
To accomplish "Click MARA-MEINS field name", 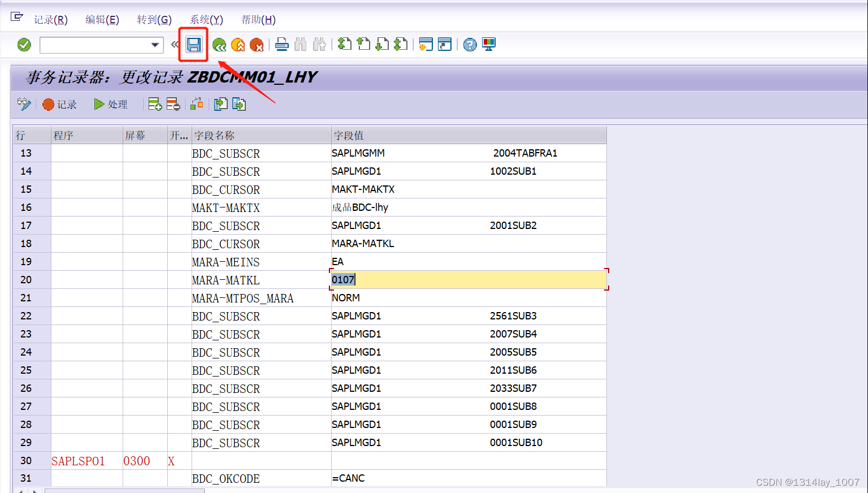I will 226,262.
